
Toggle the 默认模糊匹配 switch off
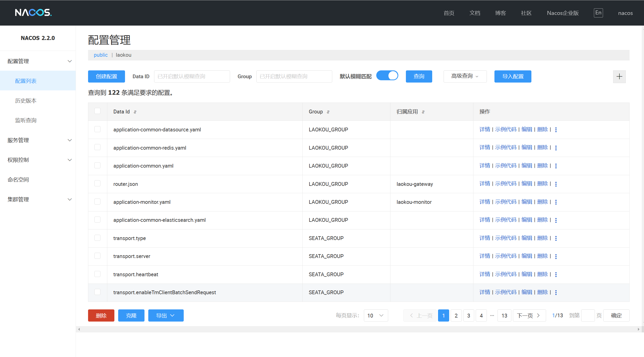[387, 76]
